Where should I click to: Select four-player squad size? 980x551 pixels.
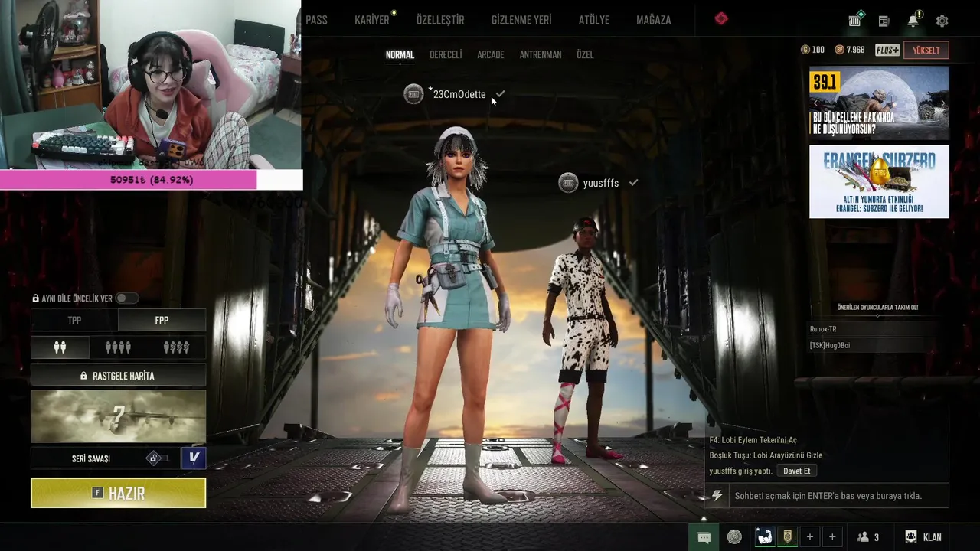pos(118,347)
